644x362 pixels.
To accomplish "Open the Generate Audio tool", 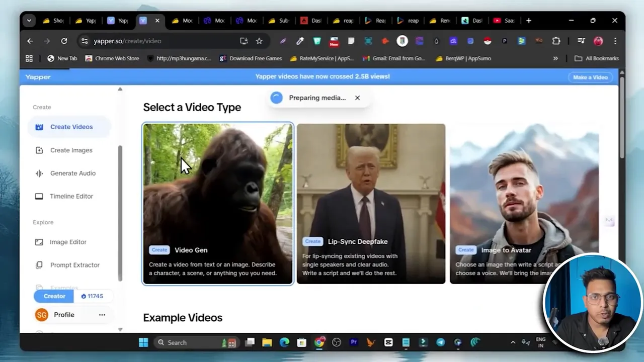I will pyautogui.click(x=72, y=173).
